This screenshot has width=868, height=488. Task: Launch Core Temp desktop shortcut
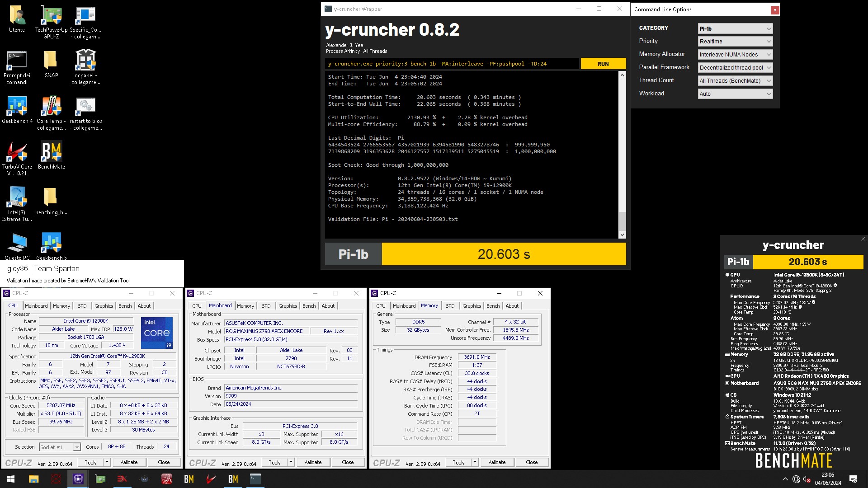[51, 113]
